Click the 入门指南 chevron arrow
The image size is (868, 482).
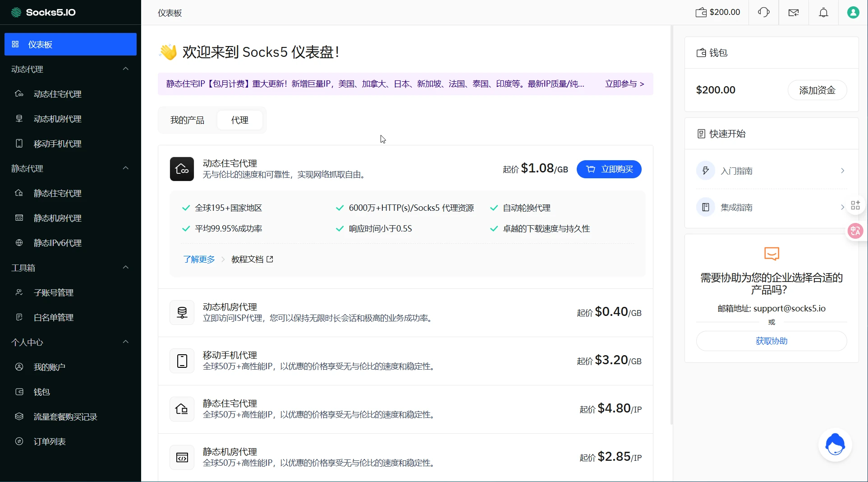pyautogui.click(x=842, y=171)
